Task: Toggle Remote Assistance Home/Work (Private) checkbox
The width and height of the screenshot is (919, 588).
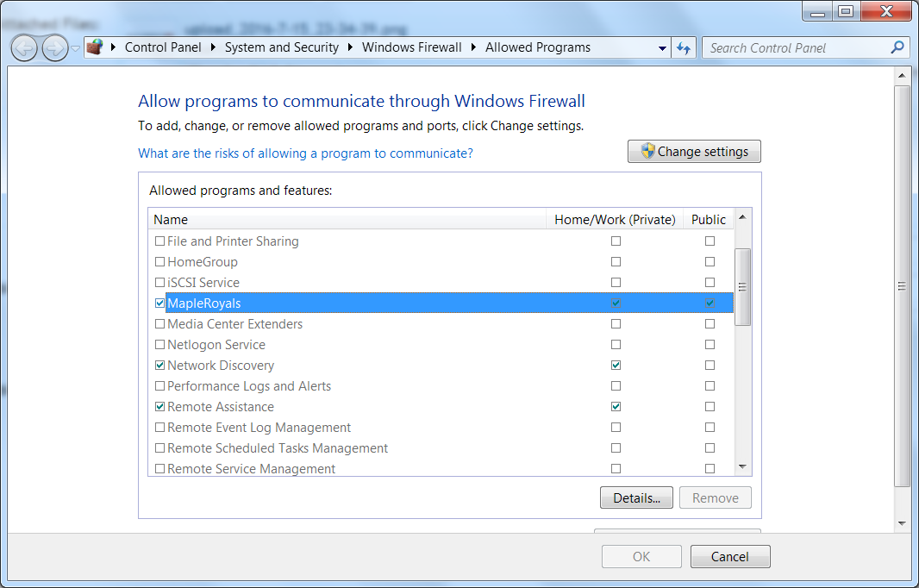Action: (x=616, y=406)
